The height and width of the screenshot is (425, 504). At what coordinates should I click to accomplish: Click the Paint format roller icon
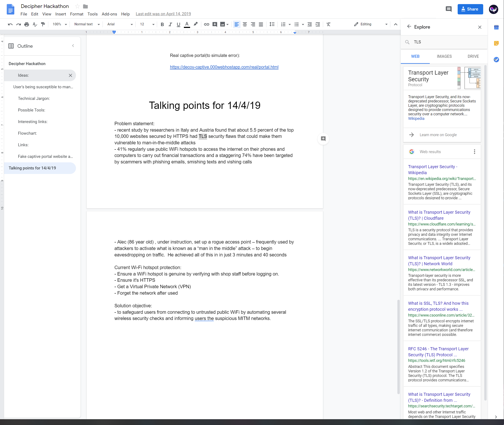[x=43, y=24]
